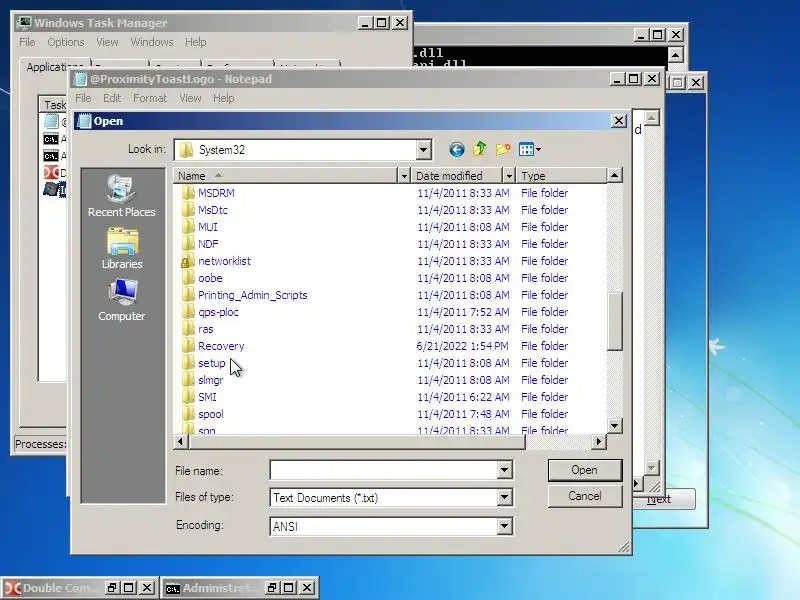Select Computer in sidebar
Viewport: 800px width, 600px height.
[x=122, y=301]
